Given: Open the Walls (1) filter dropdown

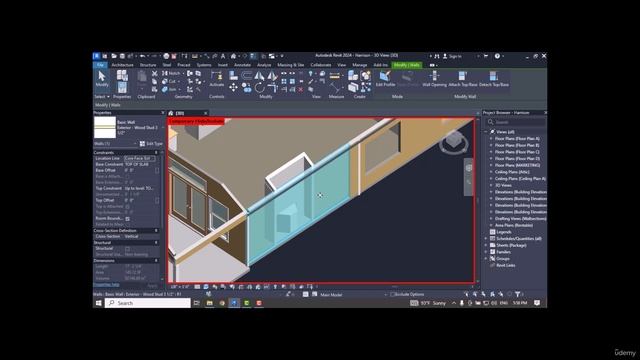Looking at the screenshot, I should [x=116, y=144].
